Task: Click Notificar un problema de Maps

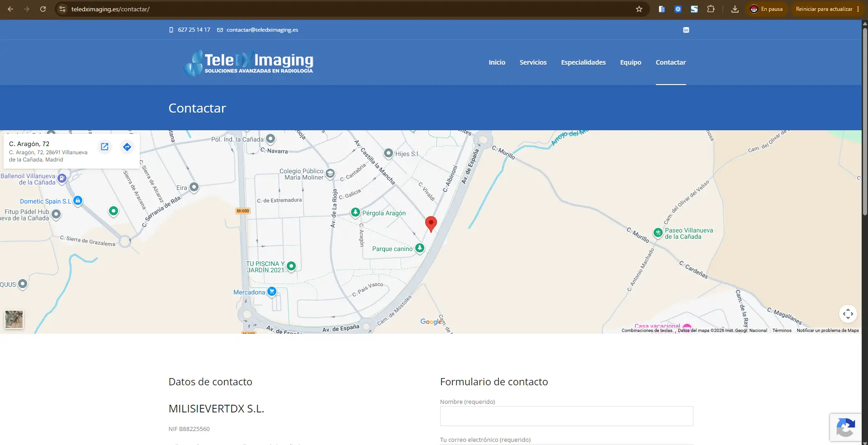Action: (827, 331)
